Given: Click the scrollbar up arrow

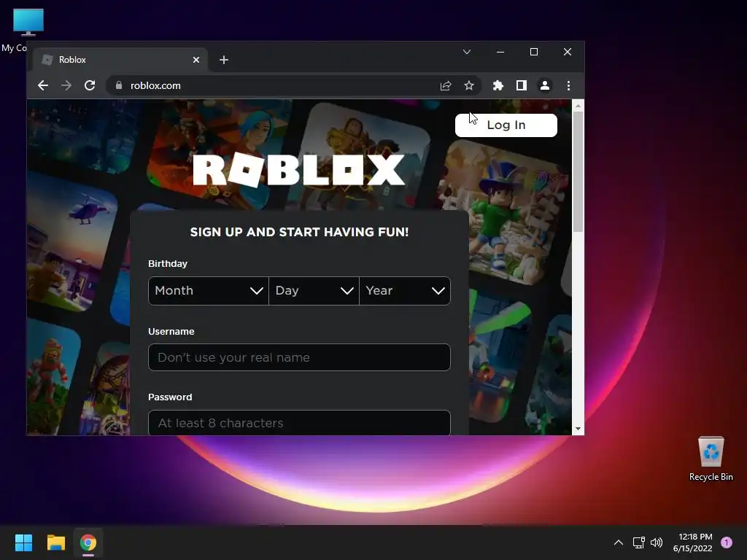Looking at the screenshot, I should point(578,106).
